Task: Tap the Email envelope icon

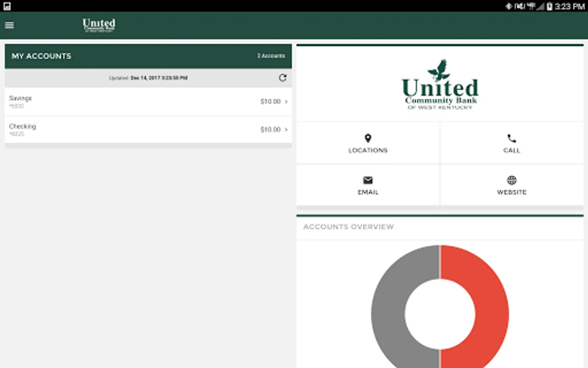Action: tap(368, 180)
